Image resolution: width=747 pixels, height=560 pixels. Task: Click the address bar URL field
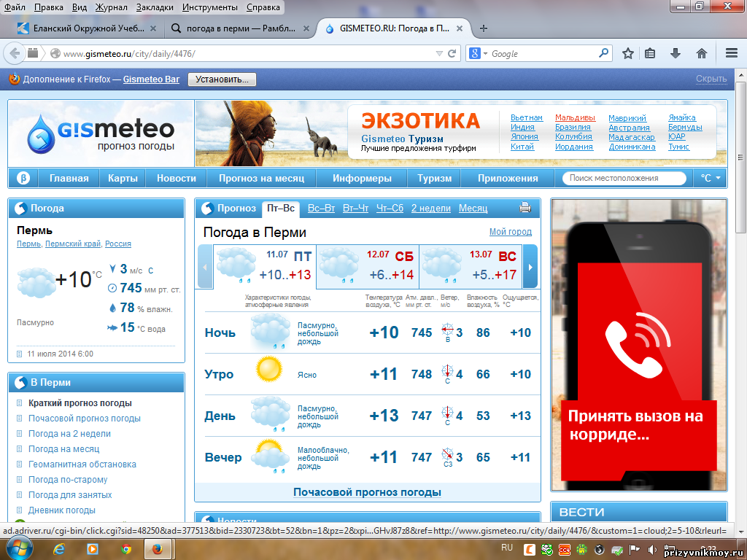point(248,54)
